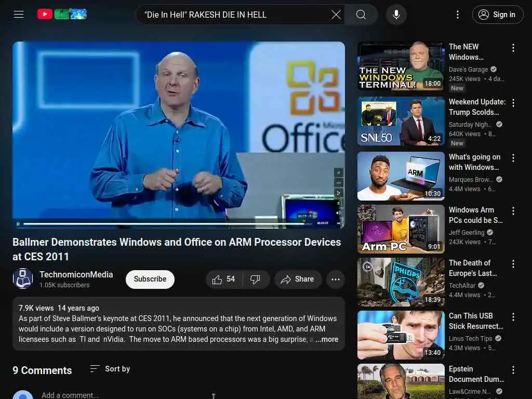The width and height of the screenshot is (532, 399).
Task: Open the hamburger guide menu
Action: 19,14
